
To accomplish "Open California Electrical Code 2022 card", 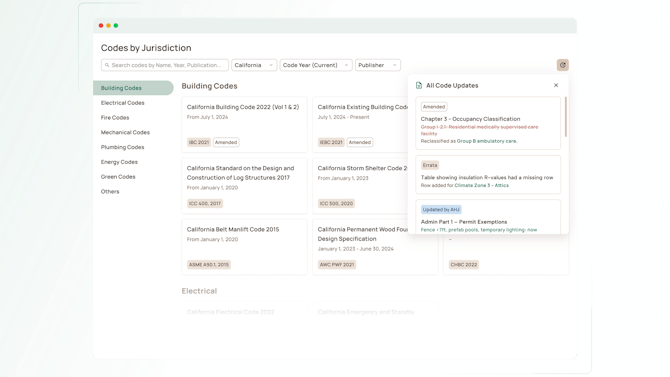I will point(244,309).
